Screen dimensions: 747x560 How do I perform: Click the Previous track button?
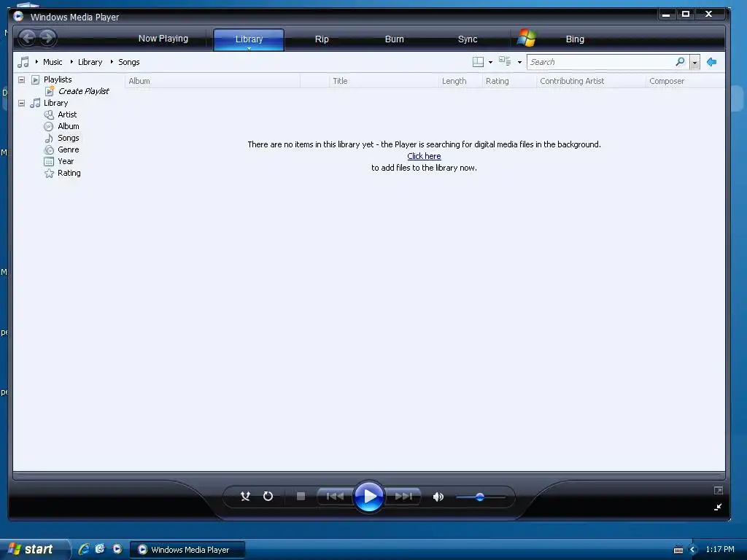tap(336, 497)
